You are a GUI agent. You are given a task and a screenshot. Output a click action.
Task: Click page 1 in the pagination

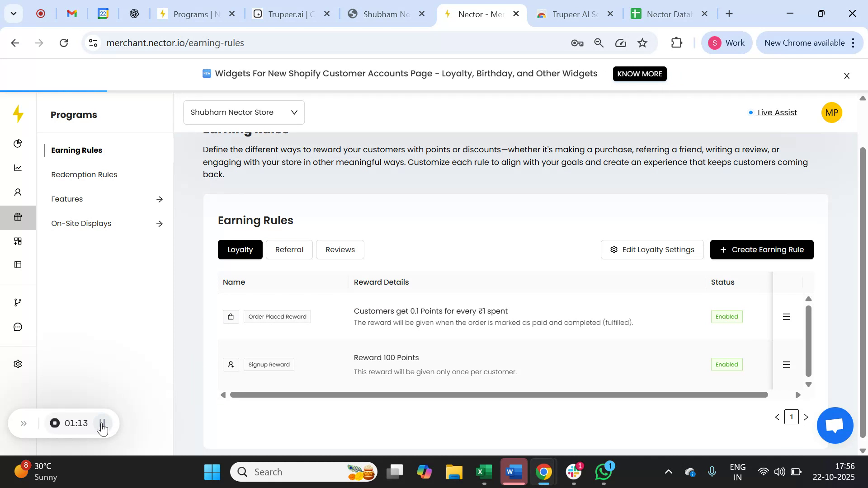(792, 417)
